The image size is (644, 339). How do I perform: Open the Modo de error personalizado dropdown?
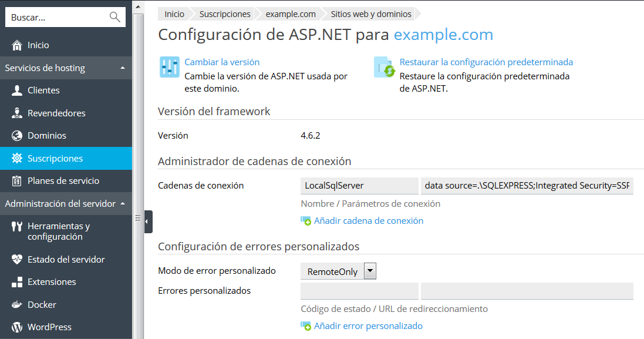pos(370,271)
